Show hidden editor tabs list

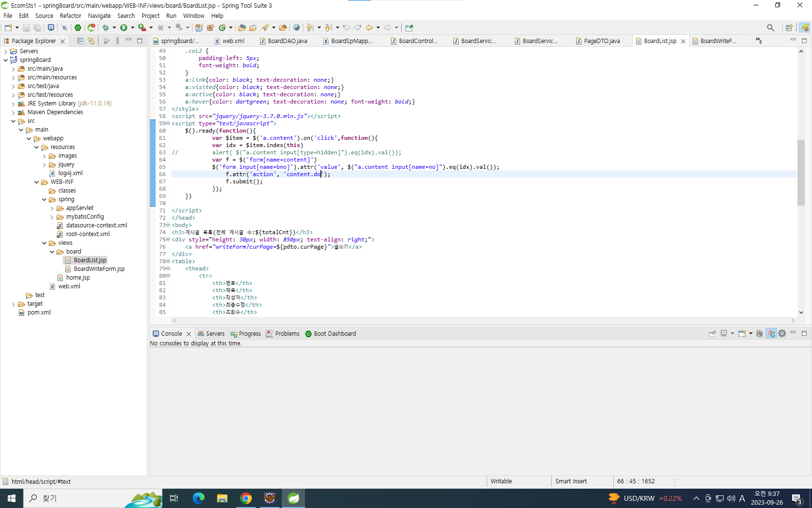(759, 41)
